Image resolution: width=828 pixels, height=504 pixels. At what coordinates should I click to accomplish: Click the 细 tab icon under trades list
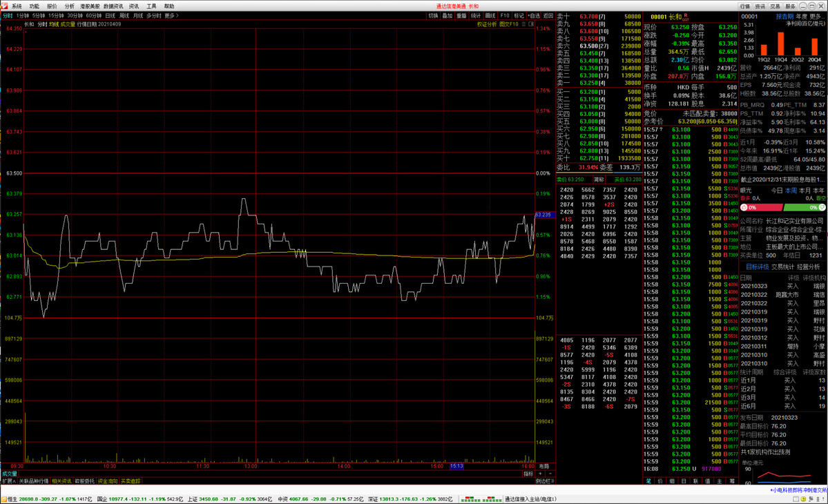pyautogui.click(x=672, y=481)
